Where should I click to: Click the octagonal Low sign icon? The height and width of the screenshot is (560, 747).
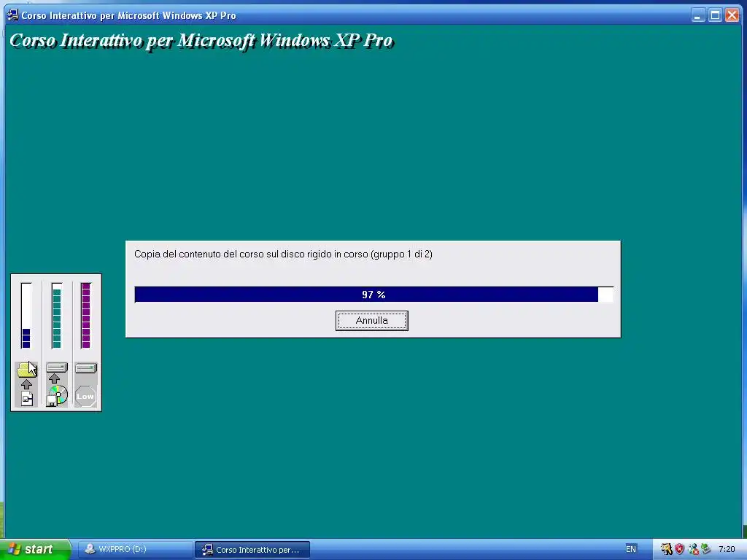click(86, 396)
